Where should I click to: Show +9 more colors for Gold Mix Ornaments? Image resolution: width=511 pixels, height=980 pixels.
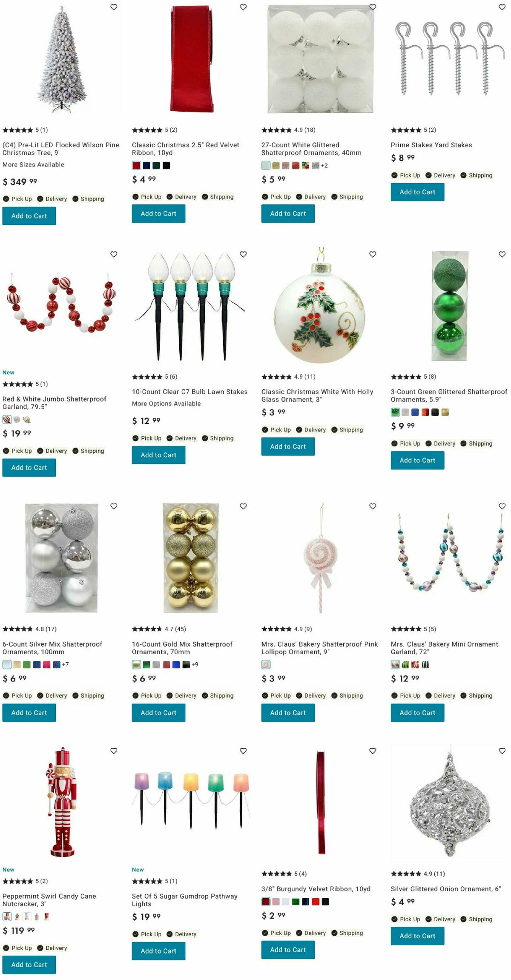point(195,664)
